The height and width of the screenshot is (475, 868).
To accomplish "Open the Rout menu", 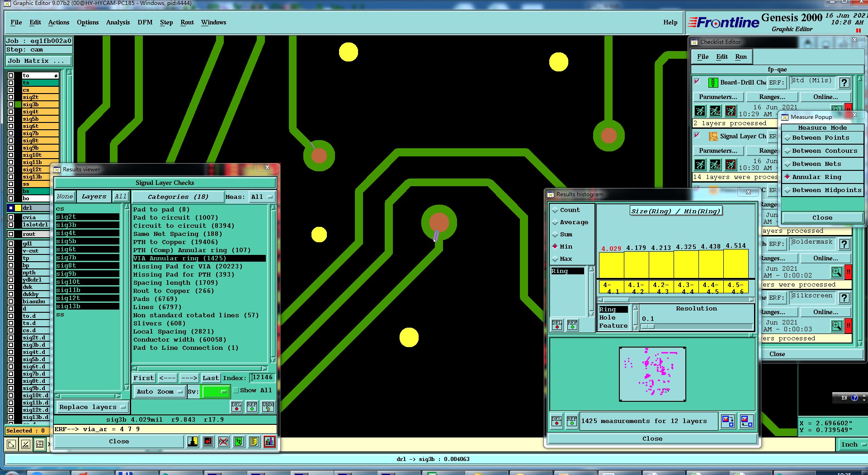I will [187, 22].
